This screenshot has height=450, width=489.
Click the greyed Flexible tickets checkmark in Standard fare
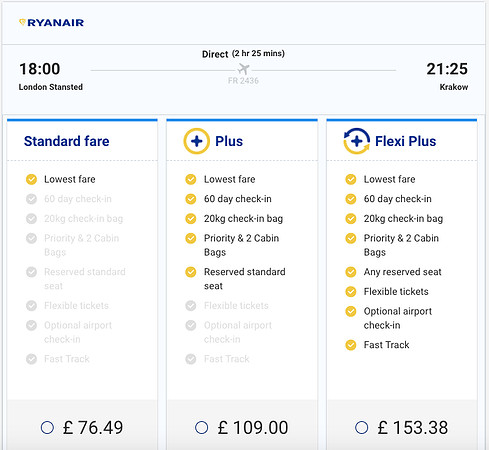(31, 305)
